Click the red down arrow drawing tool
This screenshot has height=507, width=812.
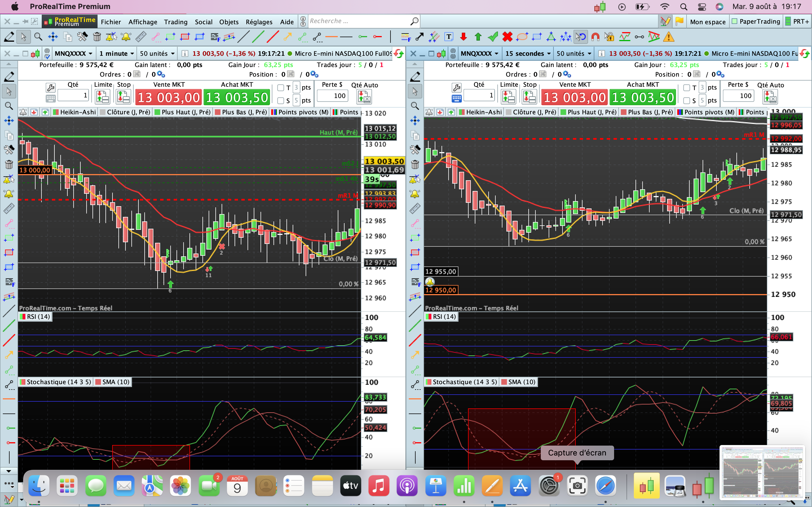(x=464, y=37)
